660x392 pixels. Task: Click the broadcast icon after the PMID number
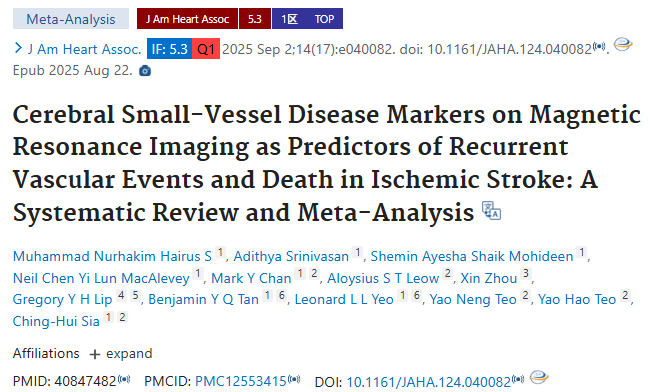tap(124, 379)
